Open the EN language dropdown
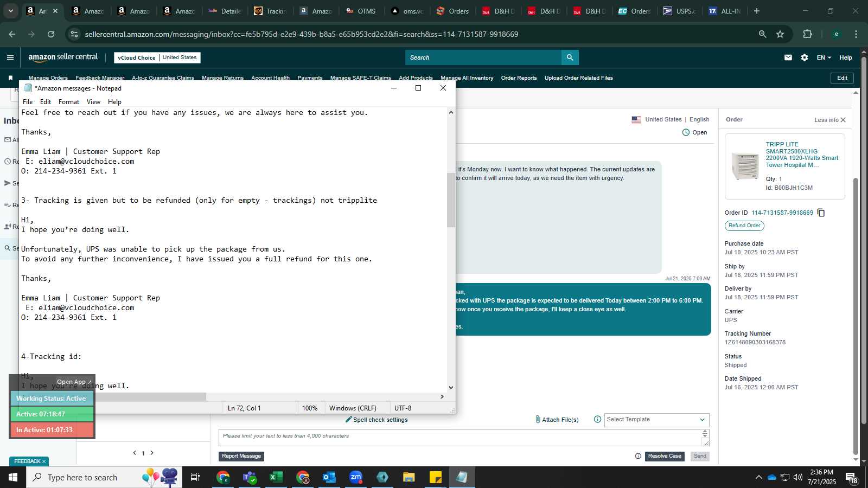868x488 pixels. coord(824,57)
